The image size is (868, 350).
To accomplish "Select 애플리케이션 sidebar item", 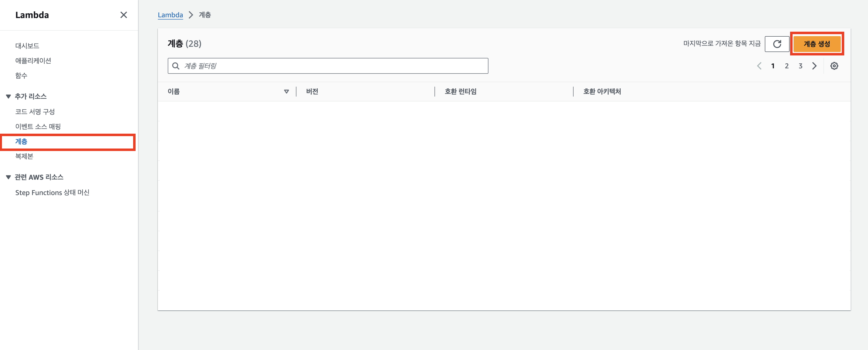I will 33,61.
